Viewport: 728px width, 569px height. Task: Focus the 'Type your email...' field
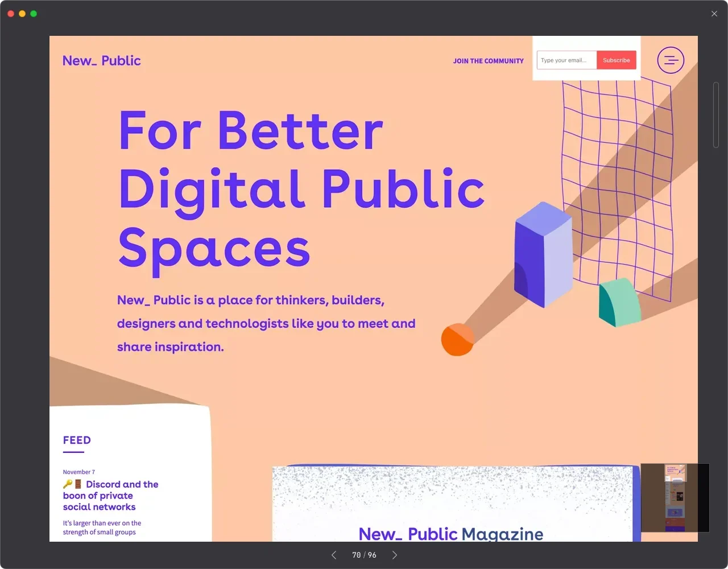566,60
